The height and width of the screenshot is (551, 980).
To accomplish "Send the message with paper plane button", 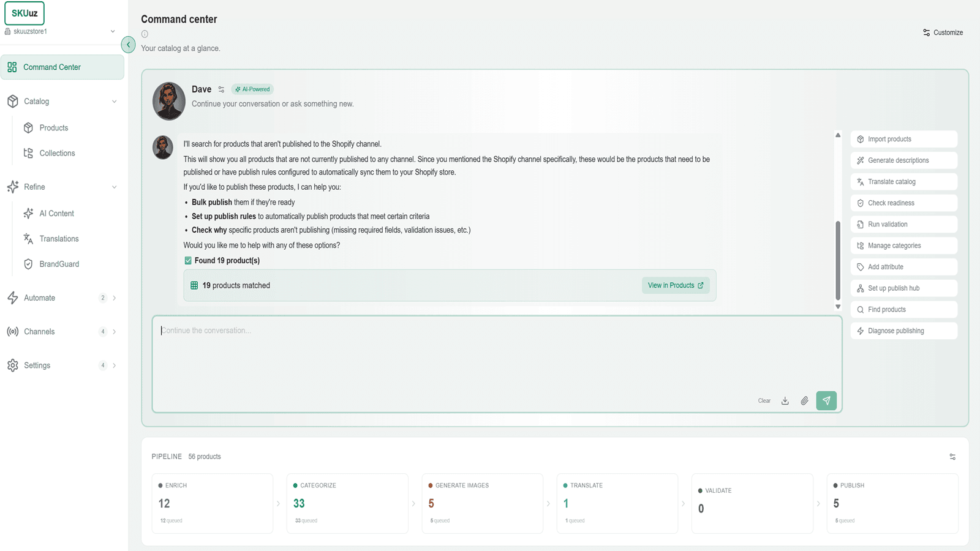I will tap(826, 400).
